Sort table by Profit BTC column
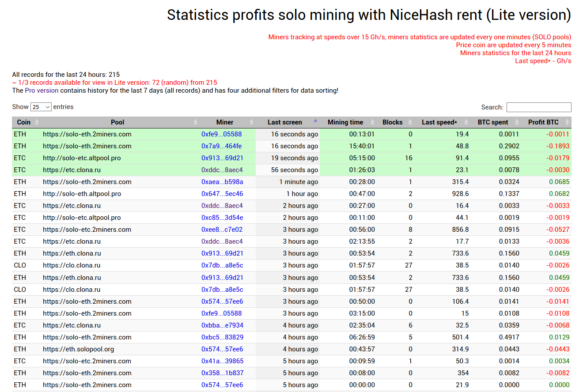The width and height of the screenshot is (583, 392). pos(546,122)
